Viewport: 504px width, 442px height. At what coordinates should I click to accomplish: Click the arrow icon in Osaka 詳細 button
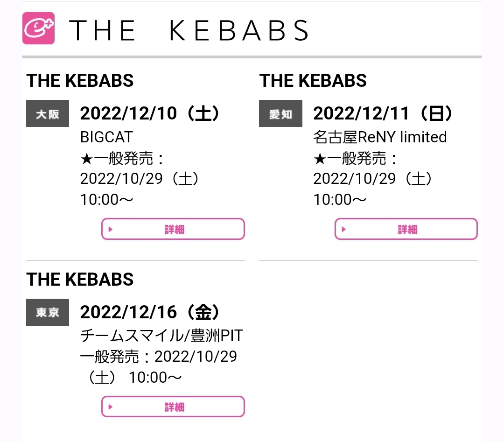click(111, 229)
